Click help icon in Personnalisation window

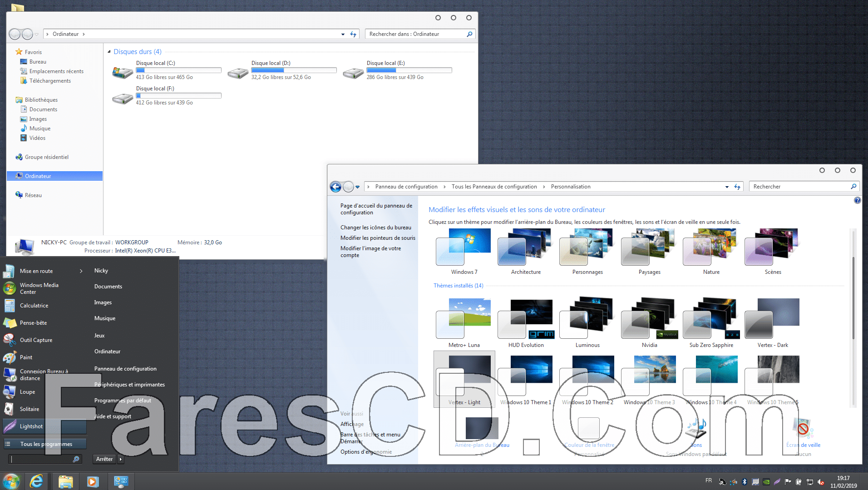(x=857, y=200)
